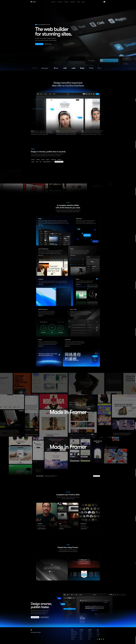Click the Browse Gallery button
This screenshot has width=136, height=644.
[96, 476]
